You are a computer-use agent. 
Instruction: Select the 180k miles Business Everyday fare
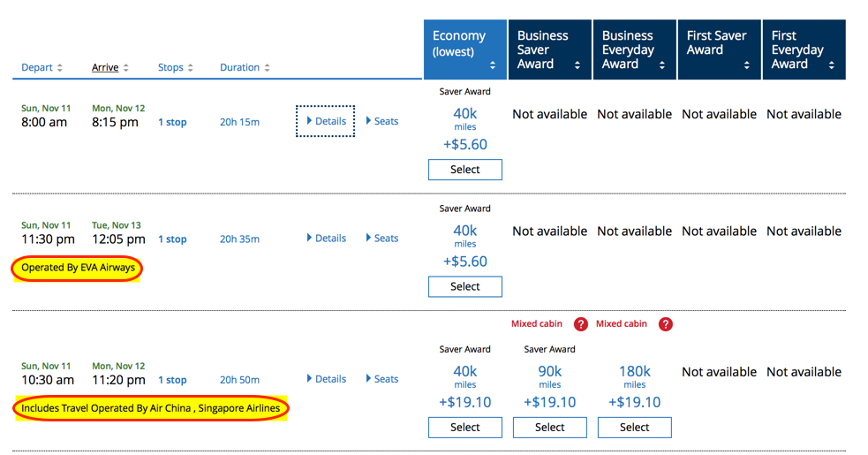[x=634, y=428]
